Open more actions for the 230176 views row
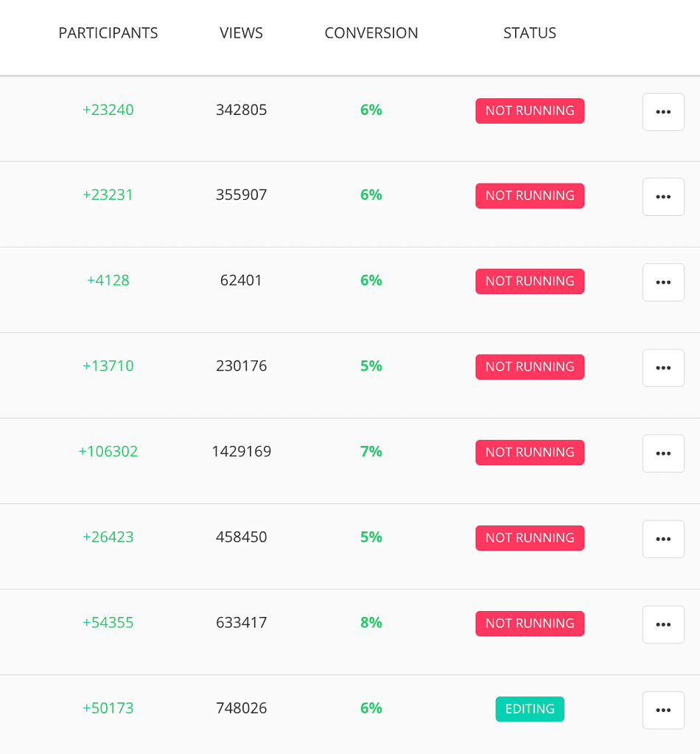This screenshot has height=754, width=700. point(663,368)
